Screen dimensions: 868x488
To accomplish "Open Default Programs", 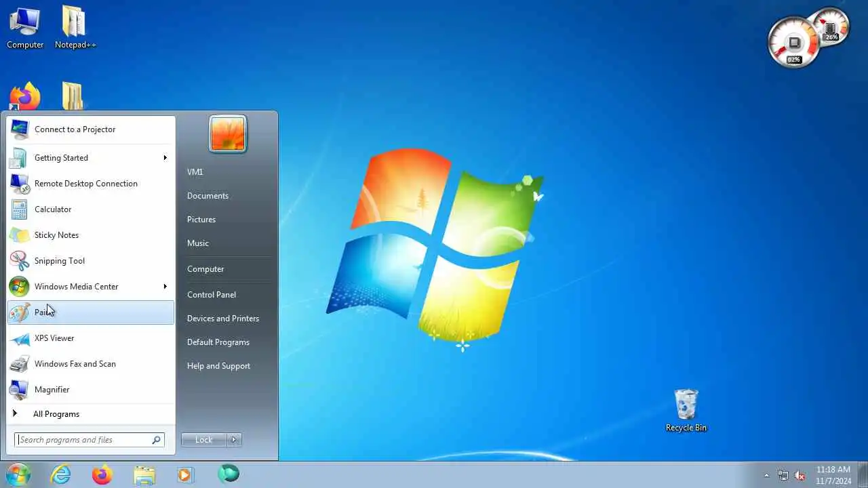I will click(218, 342).
